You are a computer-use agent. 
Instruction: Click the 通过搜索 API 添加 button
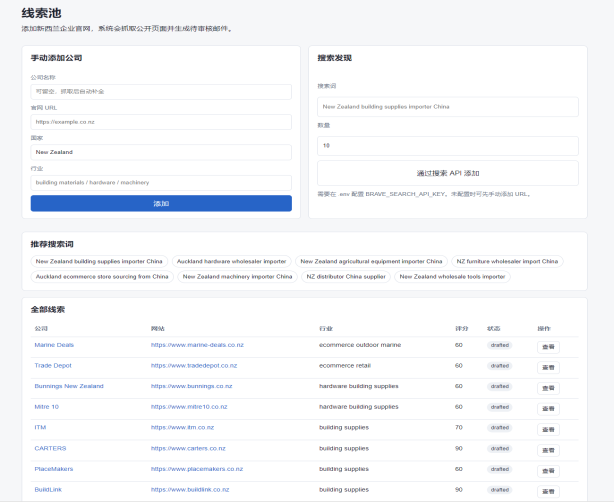coord(448,173)
